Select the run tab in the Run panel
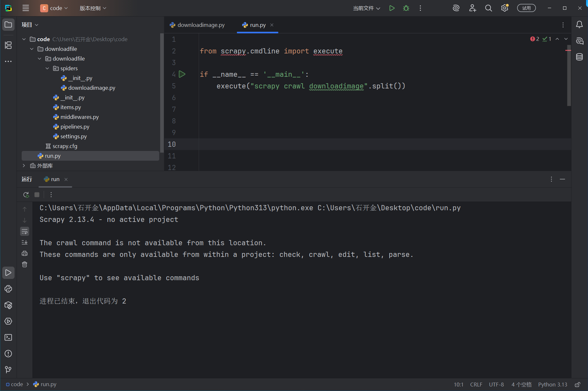This screenshot has width=588, height=391. [55, 179]
